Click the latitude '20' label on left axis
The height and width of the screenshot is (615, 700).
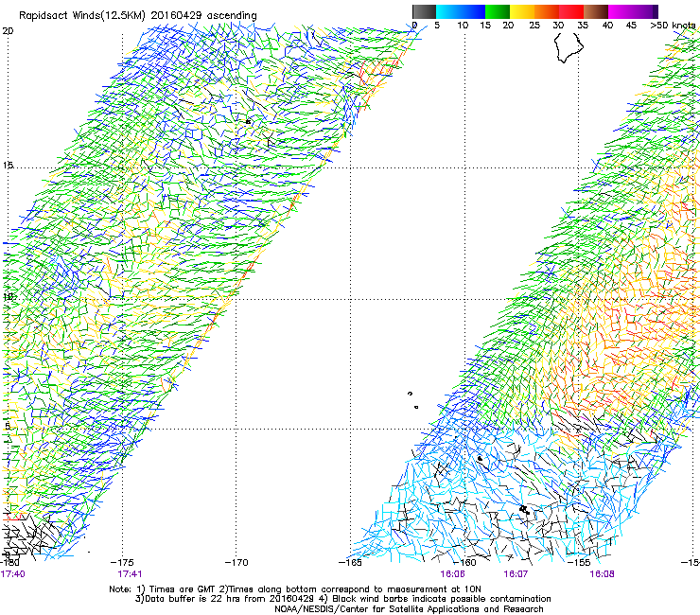point(8,31)
